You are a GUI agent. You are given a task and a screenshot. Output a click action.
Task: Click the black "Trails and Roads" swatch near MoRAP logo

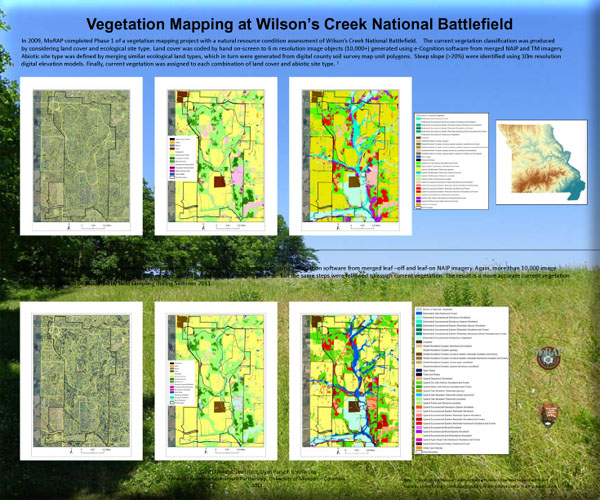coord(419,375)
